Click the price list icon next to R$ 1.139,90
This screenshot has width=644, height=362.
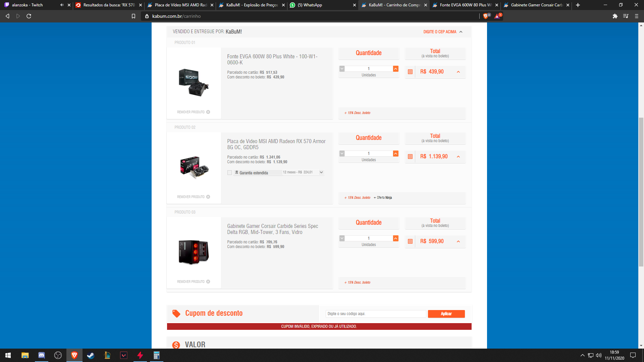click(410, 157)
